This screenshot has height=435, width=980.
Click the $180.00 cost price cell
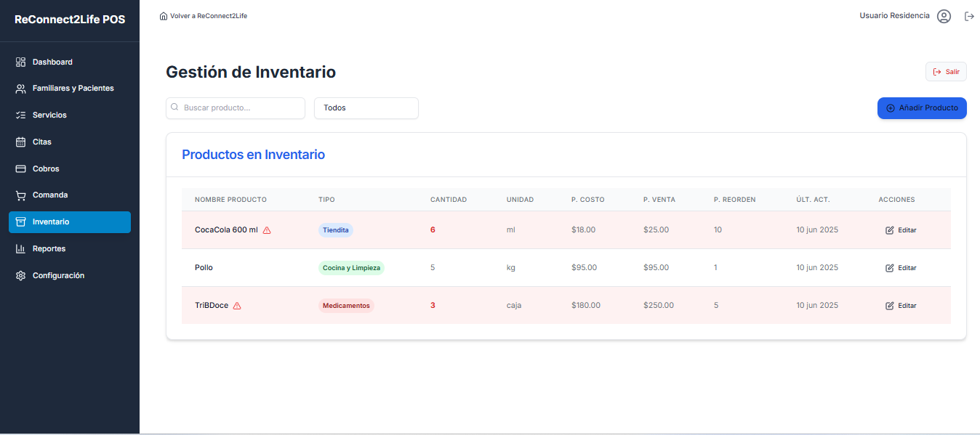click(x=586, y=306)
